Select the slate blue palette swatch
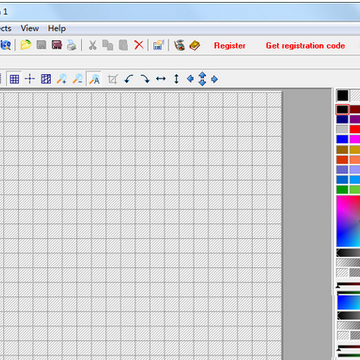Image resolution: width=360 pixels, height=360 pixels. (x=342, y=170)
